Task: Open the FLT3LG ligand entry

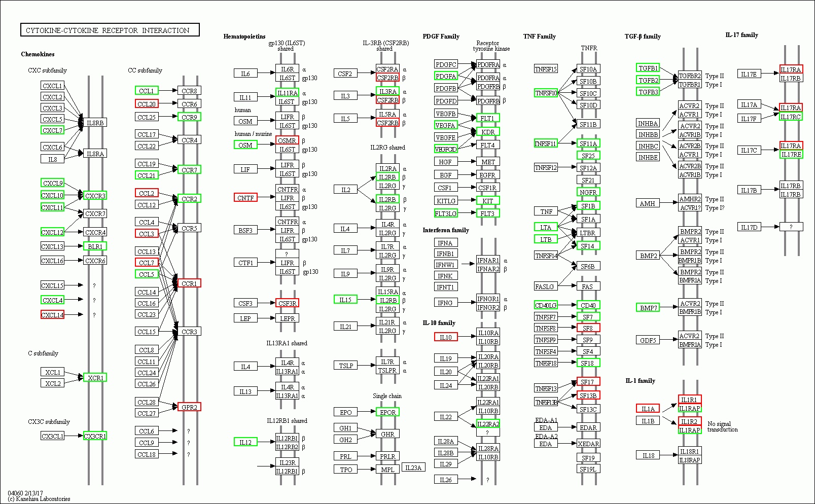Action: click(446, 213)
